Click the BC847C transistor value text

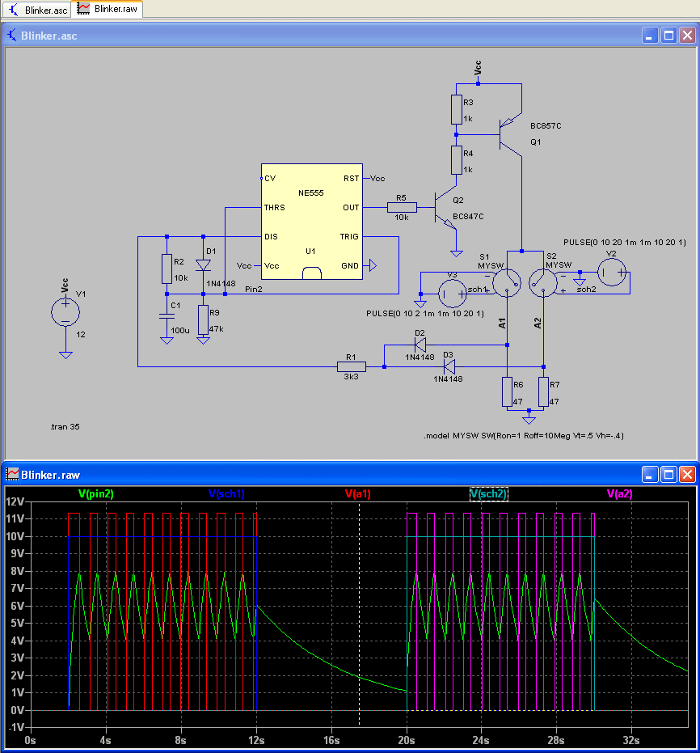point(468,216)
